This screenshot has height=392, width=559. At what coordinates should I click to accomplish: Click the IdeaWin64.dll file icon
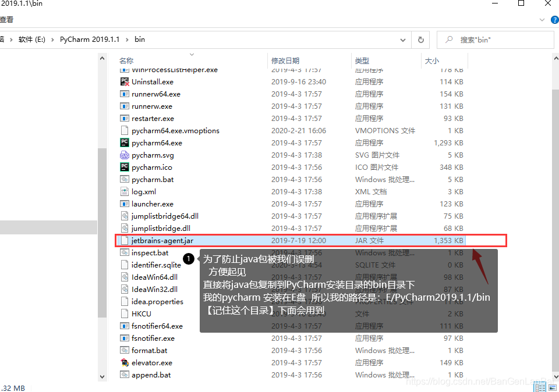125,277
